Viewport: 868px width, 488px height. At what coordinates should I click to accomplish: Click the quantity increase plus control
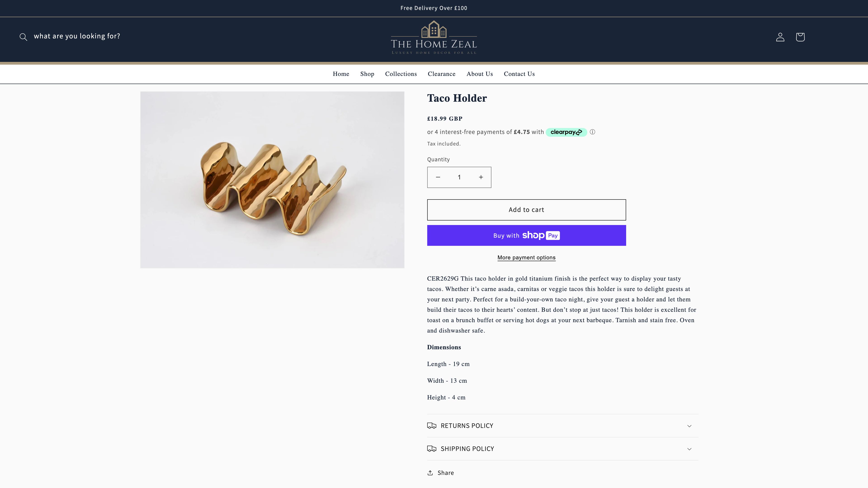tap(481, 177)
